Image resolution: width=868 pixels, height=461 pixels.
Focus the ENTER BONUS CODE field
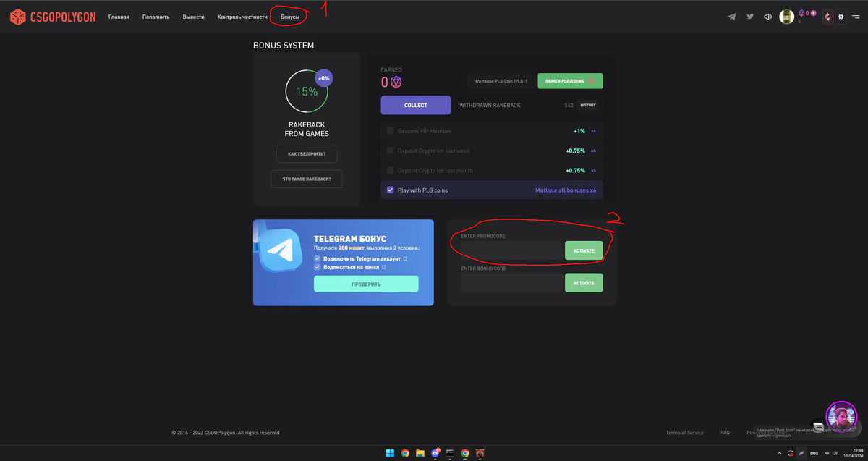[511, 283]
